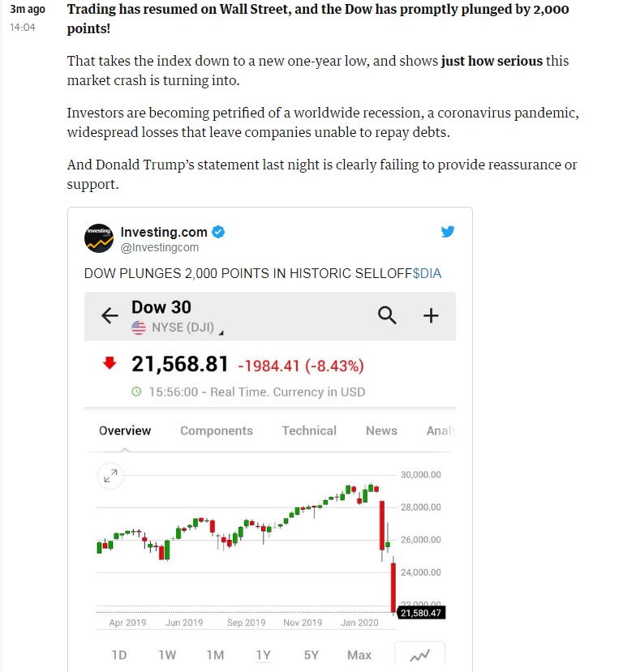This screenshot has width=623, height=672.
Task: Switch chart type using the line graph icon
Action: (x=419, y=655)
